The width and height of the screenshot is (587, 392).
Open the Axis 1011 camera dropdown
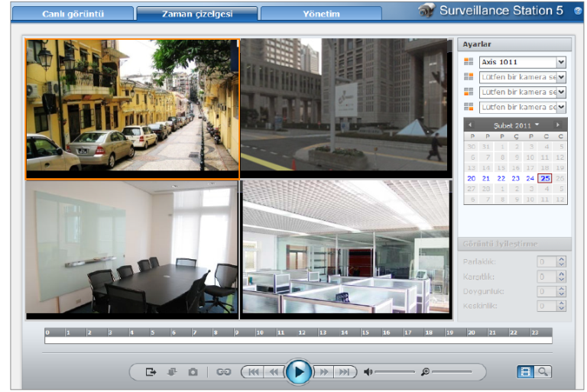point(561,63)
